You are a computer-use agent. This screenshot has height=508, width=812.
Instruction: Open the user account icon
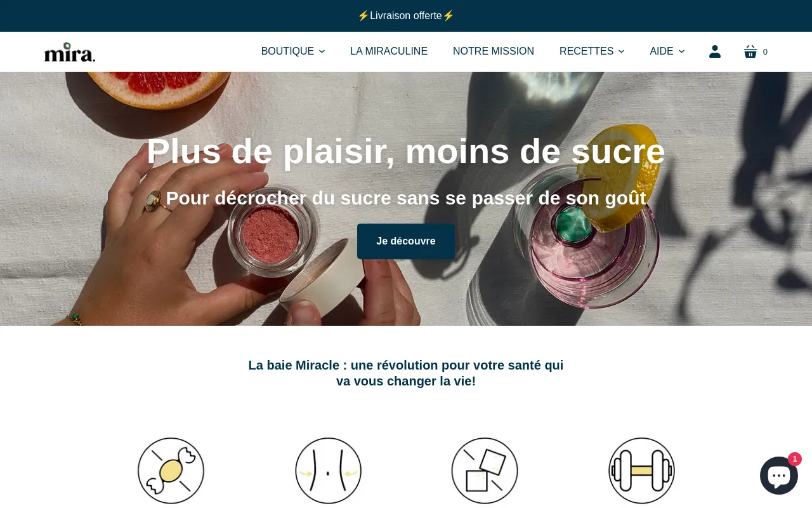[715, 51]
